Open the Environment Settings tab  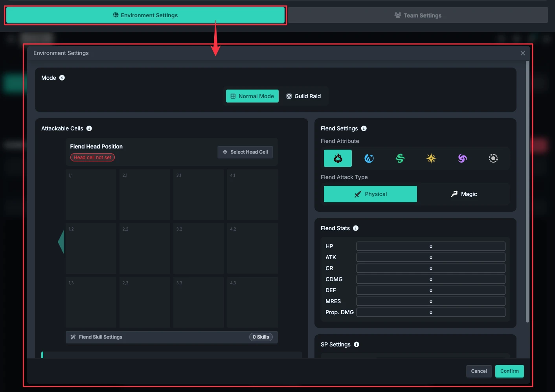(x=145, y=15)
